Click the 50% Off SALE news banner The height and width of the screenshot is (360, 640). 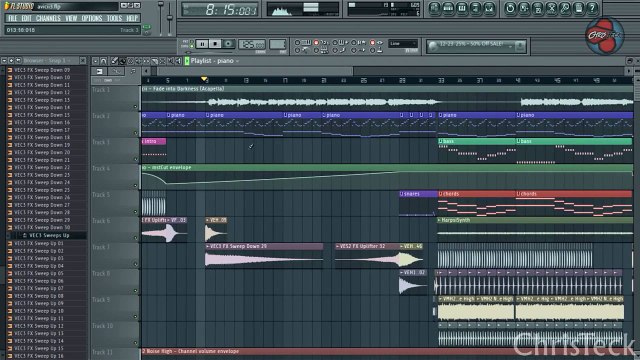471,44
